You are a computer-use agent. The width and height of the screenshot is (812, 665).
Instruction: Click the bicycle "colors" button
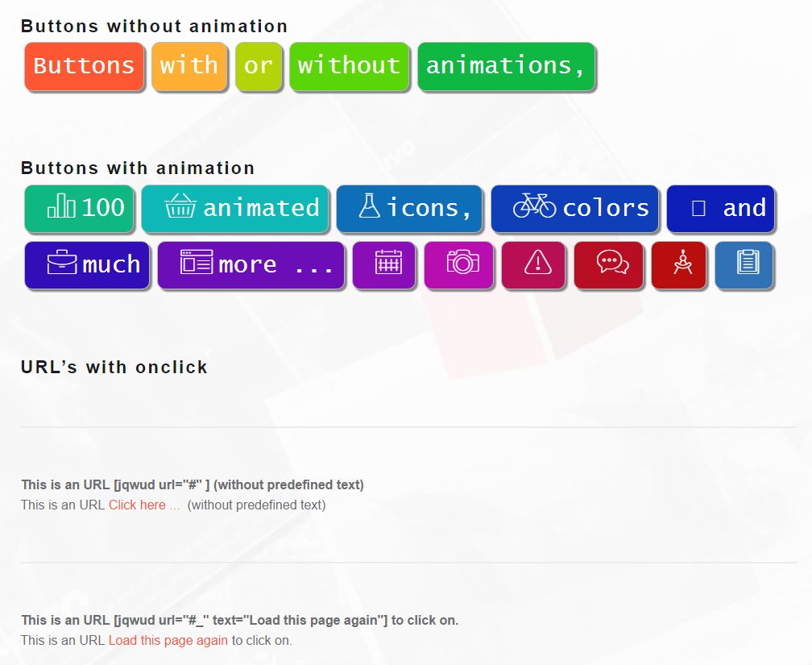click(x=574, y=208)
